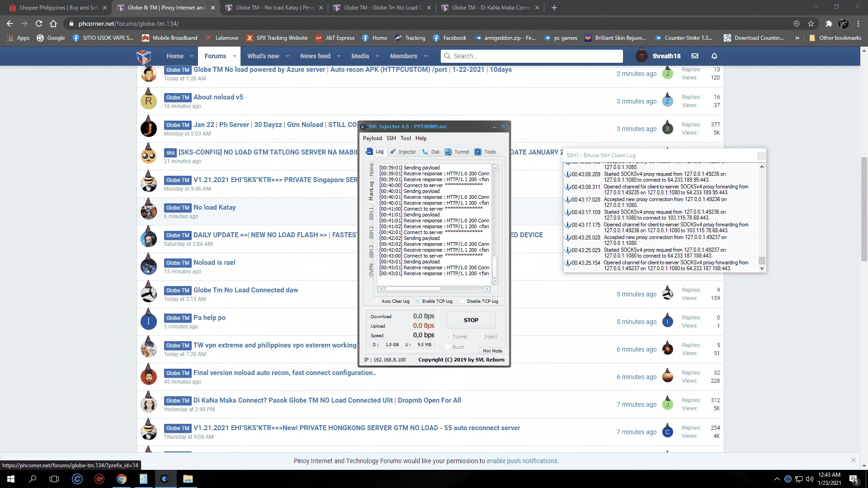868x488 pixels.
Task: Expand the Forums nav dropdown arrow
Action: (x=234, y=56)
